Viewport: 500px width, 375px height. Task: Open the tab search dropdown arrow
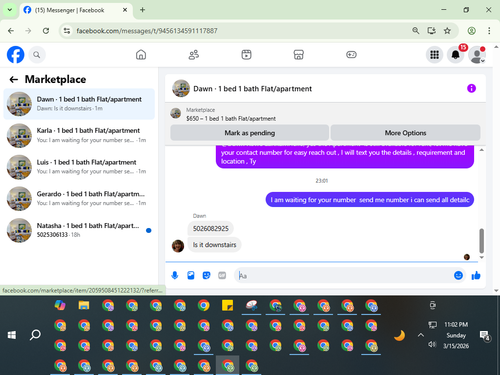click(10, 10)
